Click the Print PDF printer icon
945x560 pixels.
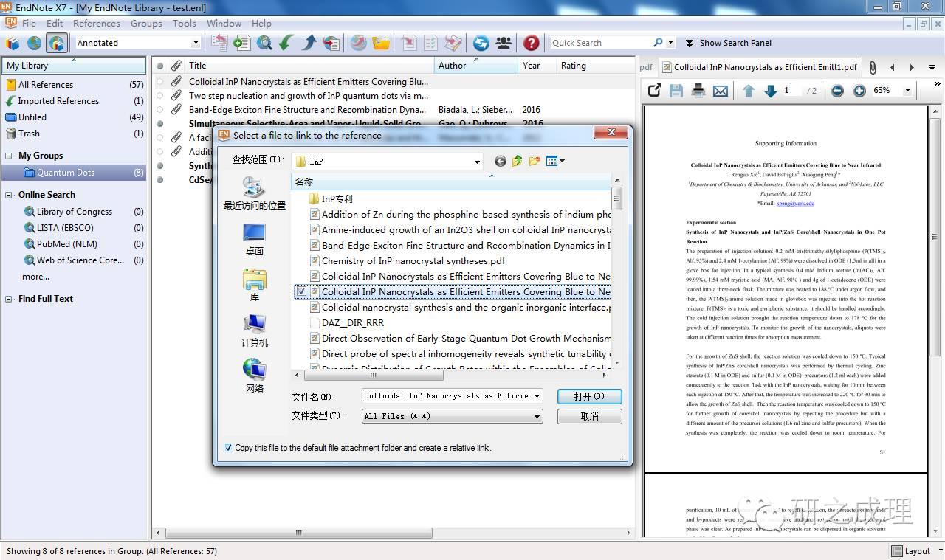click(698, 90)
